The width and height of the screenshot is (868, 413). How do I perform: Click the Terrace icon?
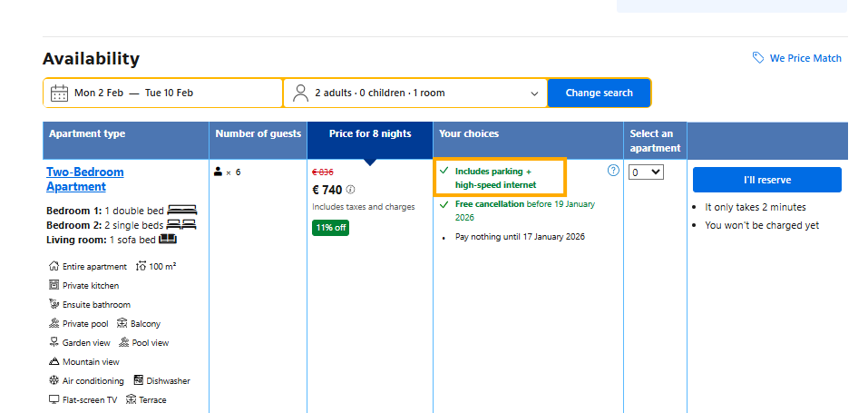(x=132, y=399)
